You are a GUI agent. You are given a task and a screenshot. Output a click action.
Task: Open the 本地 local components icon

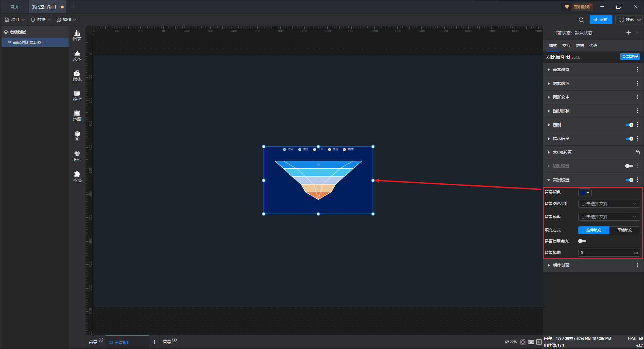[x=77, y=176]
